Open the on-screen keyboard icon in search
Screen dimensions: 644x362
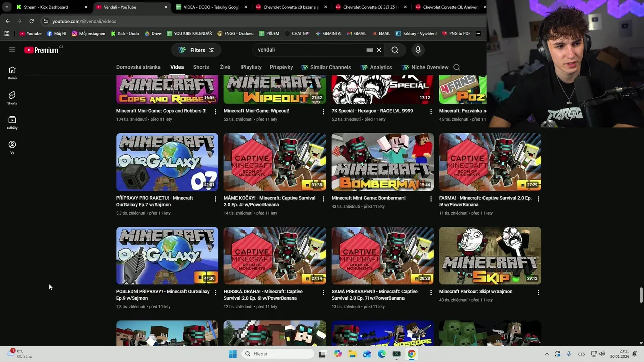(x=370, y=50)
